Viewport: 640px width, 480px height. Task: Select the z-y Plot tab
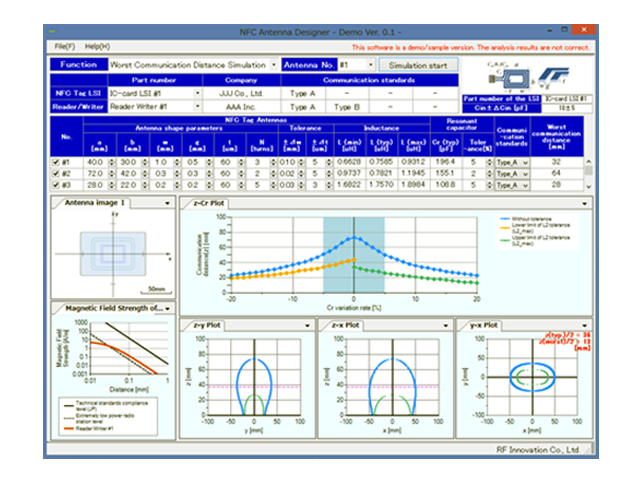point(207,325)
